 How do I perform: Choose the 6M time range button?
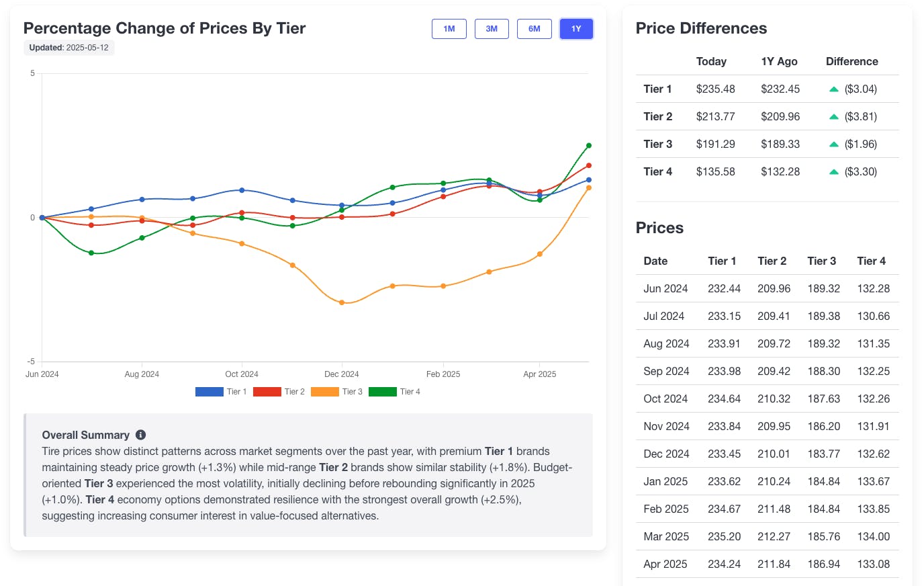[x=535, y=29]
